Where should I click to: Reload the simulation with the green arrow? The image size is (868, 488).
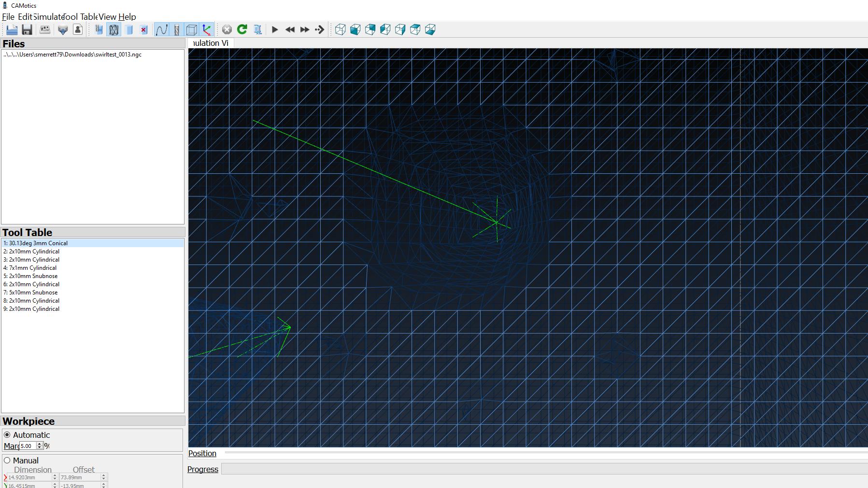point(242,30)
